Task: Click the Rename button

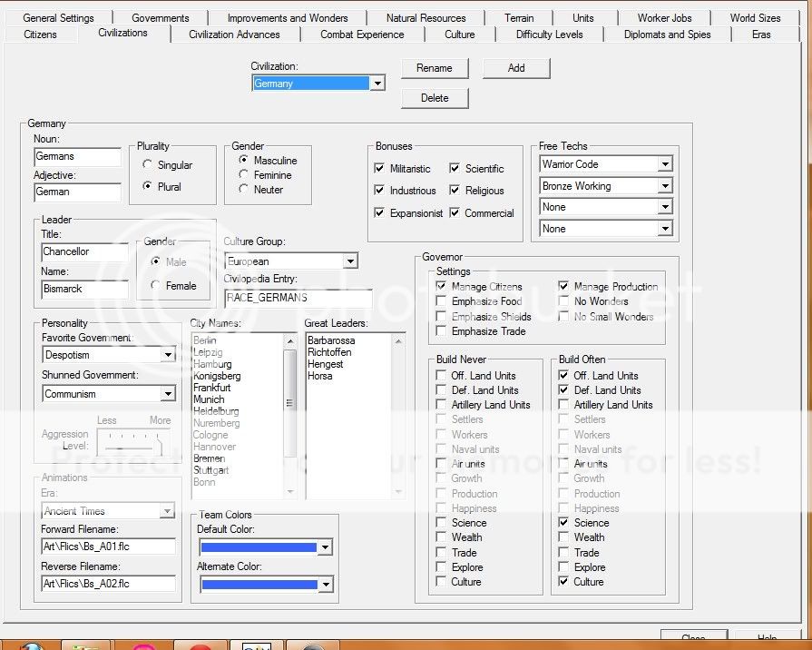Action: [435, 68]
